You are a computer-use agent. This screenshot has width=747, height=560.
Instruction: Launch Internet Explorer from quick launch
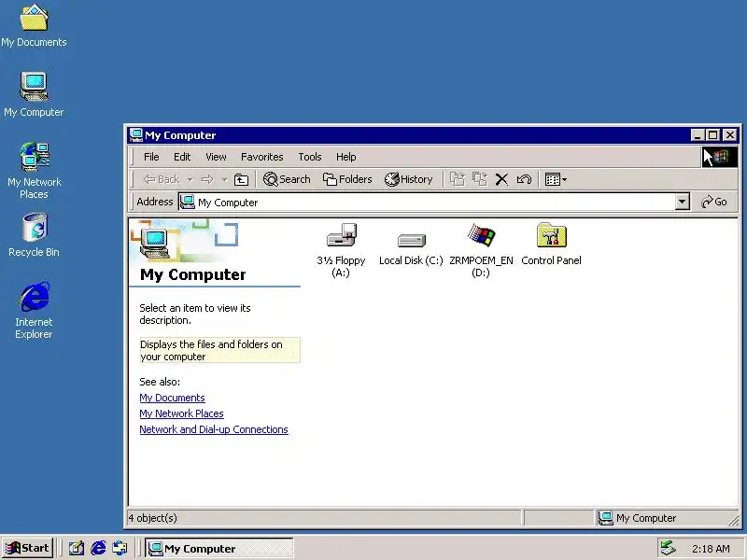pos(98,549)
